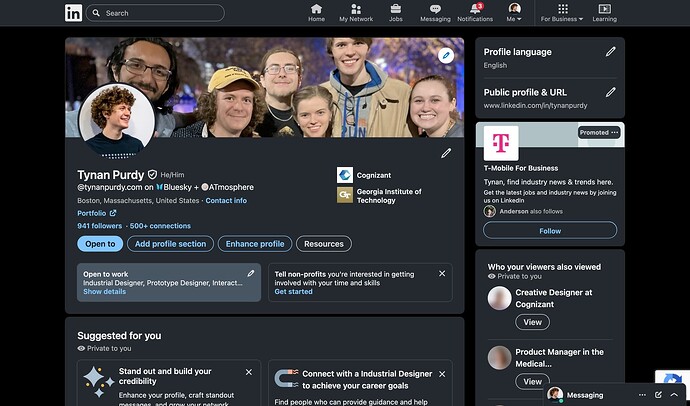This screenshot has height=406, width=690.
Task: Dismiss the non-profits suggestion card
Action: tap(442, 273)
